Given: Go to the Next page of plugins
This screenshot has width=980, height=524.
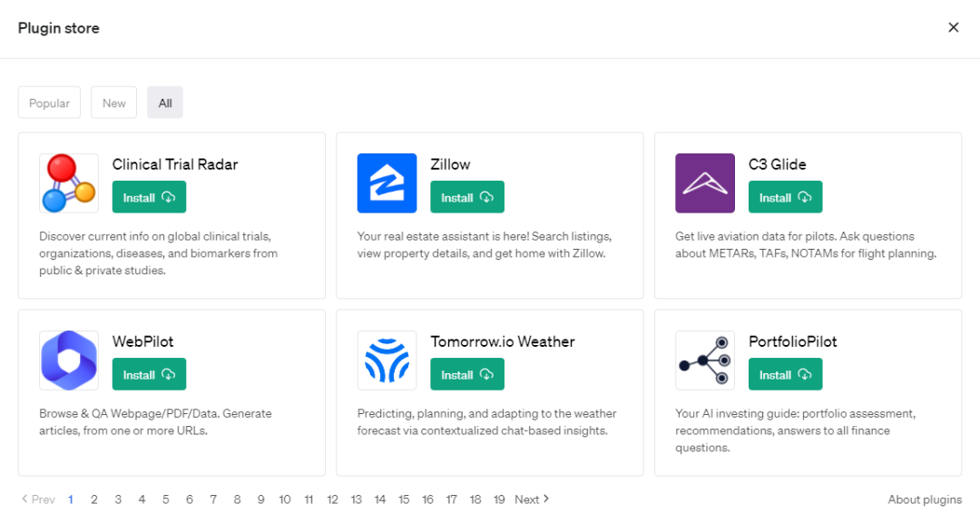Looking at the screenshot, I should tap(532, 499).
